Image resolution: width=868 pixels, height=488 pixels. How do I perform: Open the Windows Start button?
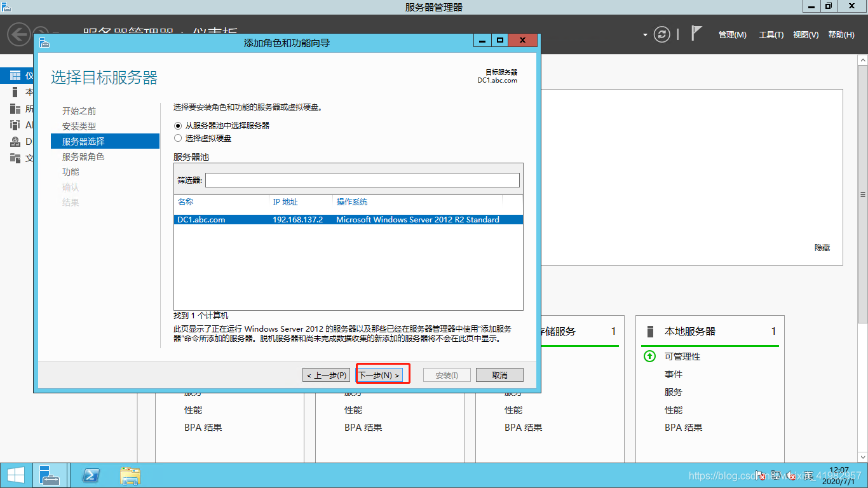click(x=15, y=475)
